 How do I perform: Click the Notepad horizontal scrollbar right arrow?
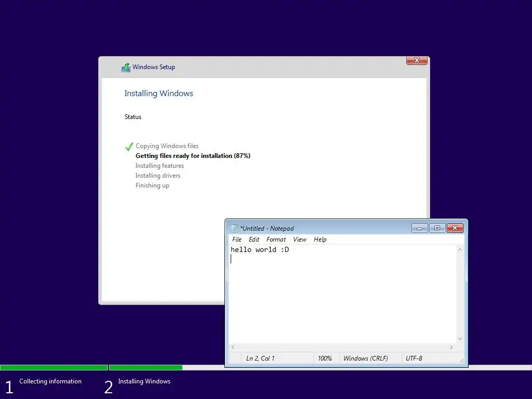coord(451,347)
